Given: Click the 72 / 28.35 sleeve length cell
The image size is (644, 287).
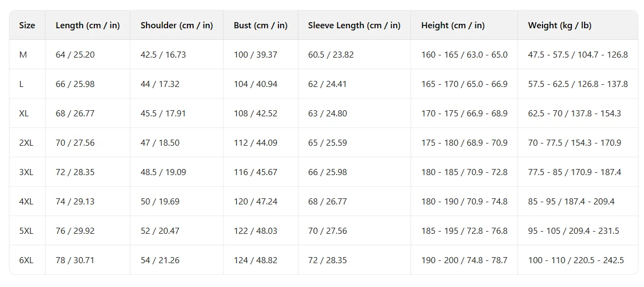Looking at the screenshot, I should click(327, 260).
